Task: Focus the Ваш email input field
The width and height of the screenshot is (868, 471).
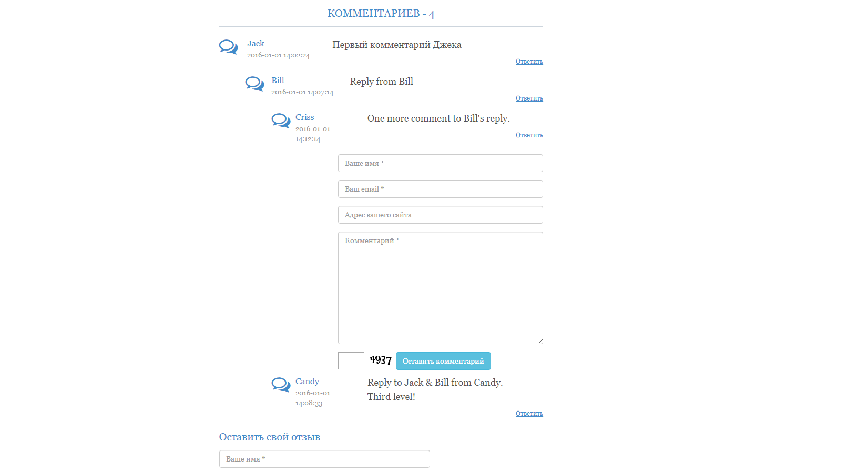Action: click(441, 189)
